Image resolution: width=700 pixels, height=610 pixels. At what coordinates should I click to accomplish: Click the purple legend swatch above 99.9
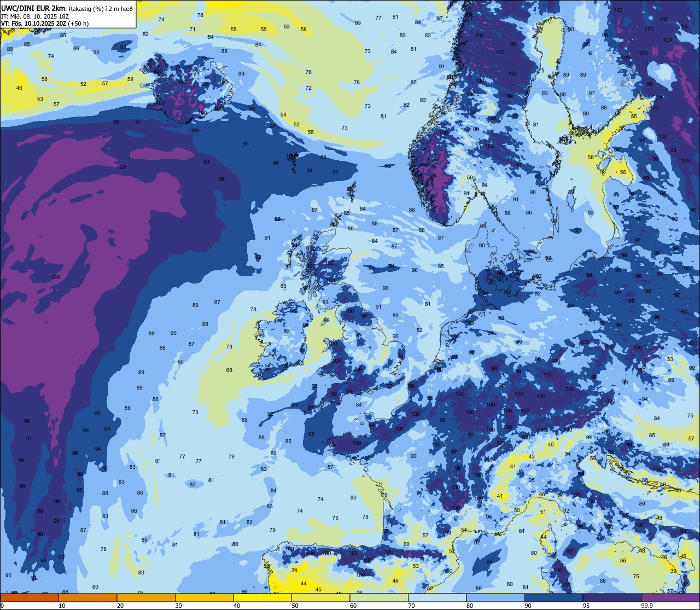pos(670,597)
